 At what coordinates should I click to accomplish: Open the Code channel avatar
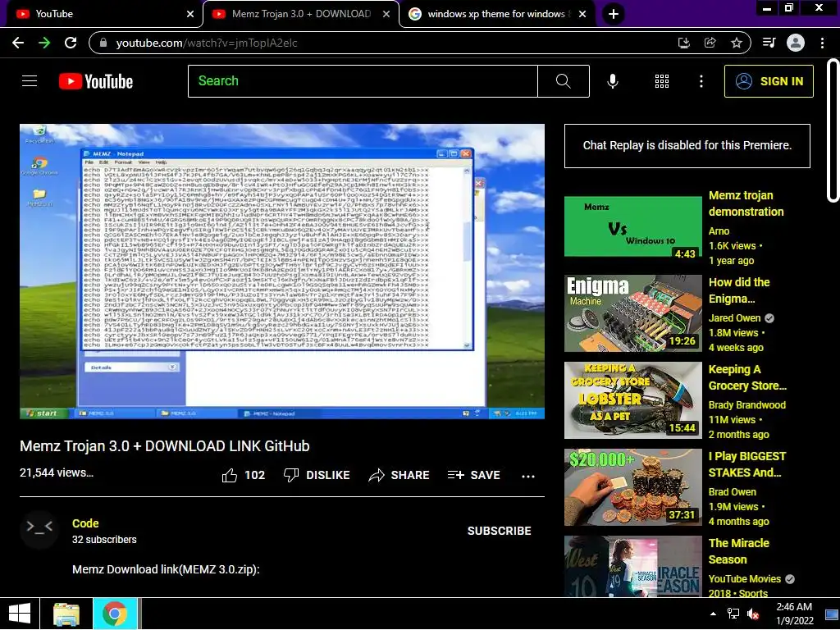[x=39, y=531]
